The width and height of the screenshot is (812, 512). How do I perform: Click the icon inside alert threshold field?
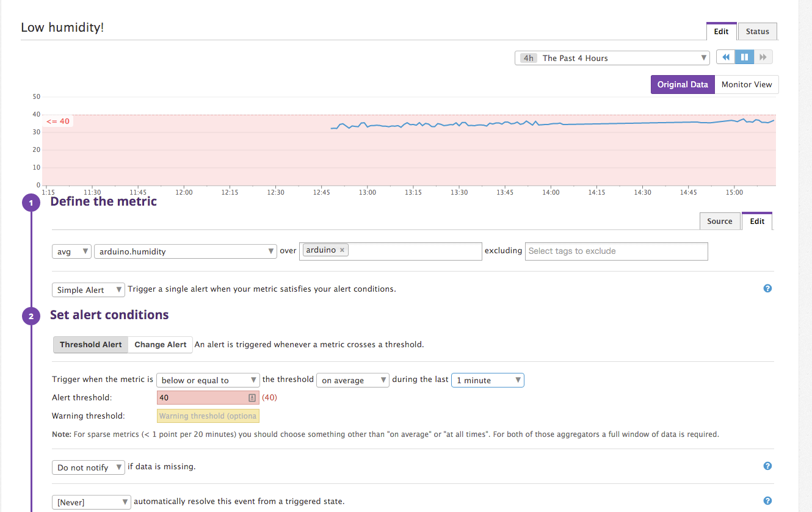[x=252, y=398]
